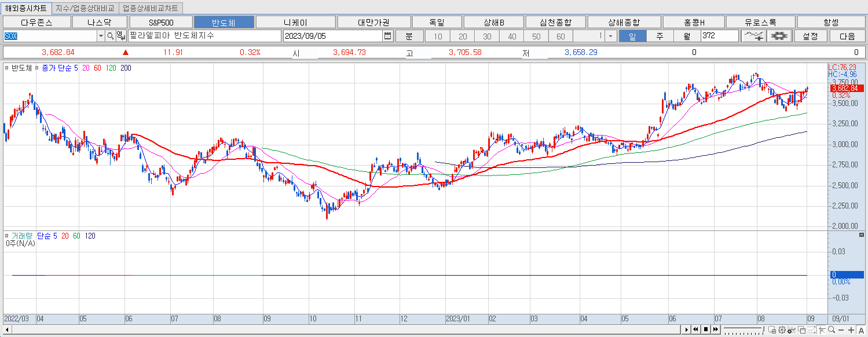The width and height of the screenshot is (868, 337).
Task: Select the 주 weekly period toggle
Action: point(660,36)
